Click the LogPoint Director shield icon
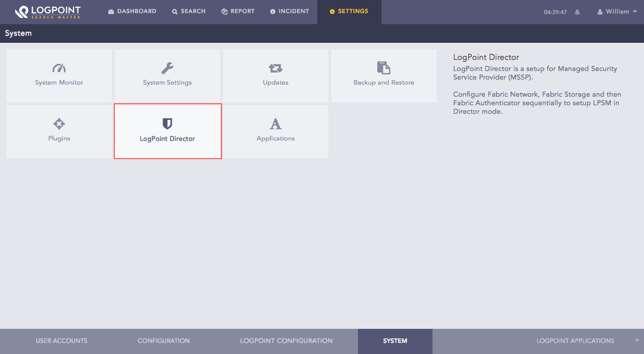The image size is (644, 354). click(167, 123)
